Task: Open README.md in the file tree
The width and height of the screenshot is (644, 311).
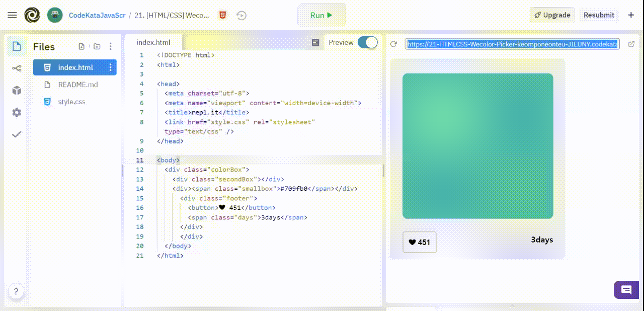Action: (x=78, y=85)
